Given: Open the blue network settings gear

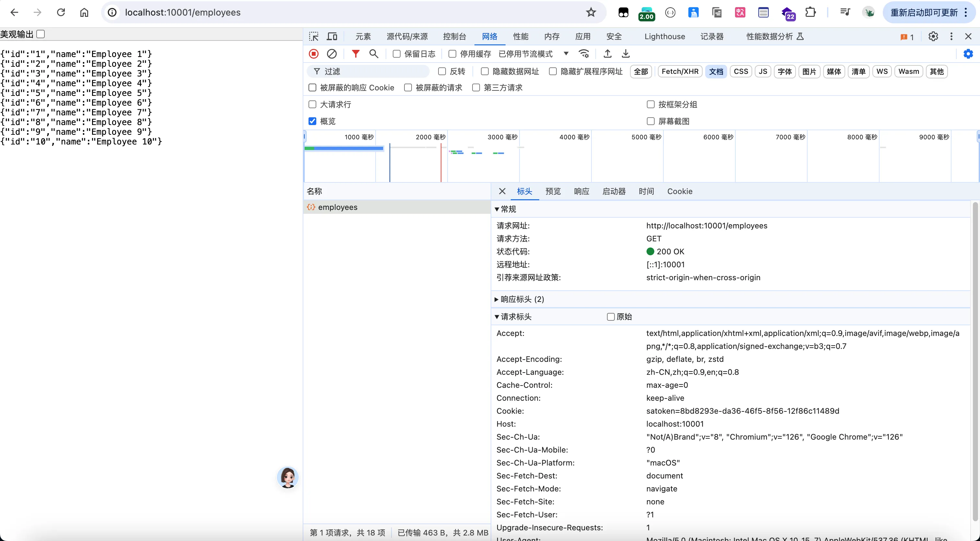Looking at the screenshot, I should tap(968, 53).
